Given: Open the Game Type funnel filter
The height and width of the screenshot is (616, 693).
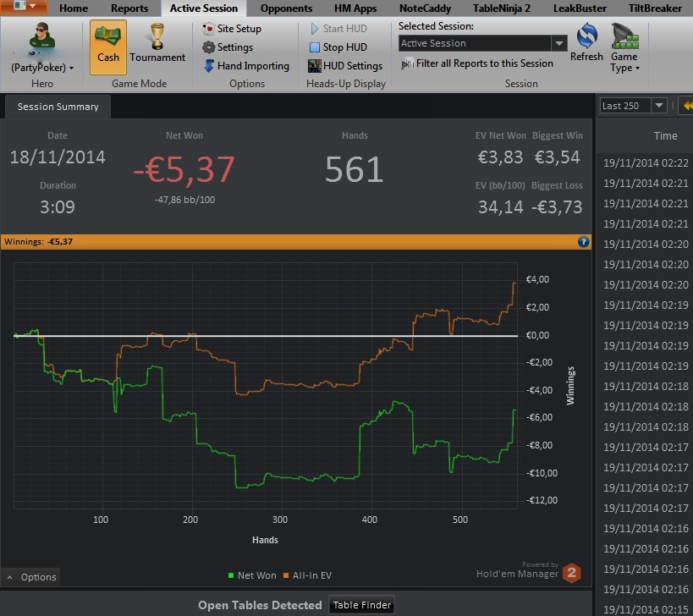Looking at the screenshot, I should coord(624,47).
